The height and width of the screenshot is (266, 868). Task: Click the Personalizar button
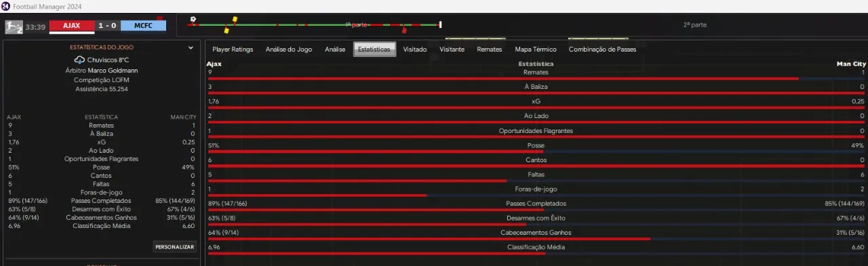pos(175,246)
